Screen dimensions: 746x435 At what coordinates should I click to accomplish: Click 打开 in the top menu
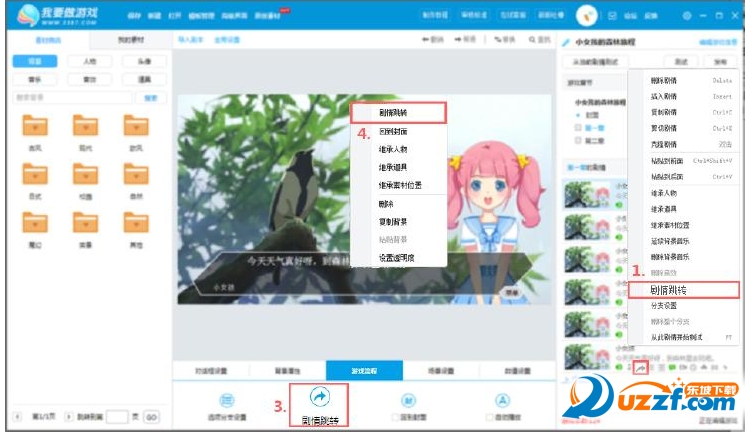(175, 16)
